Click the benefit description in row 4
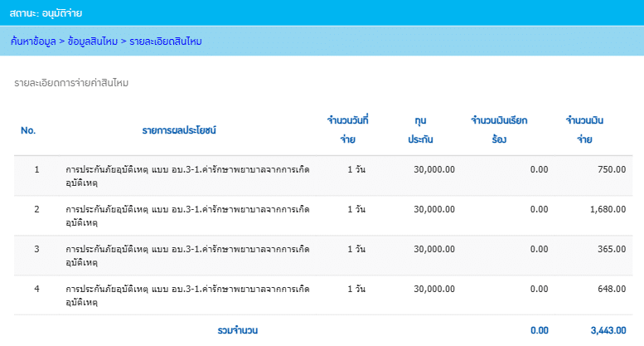 (x=187, y=295)
